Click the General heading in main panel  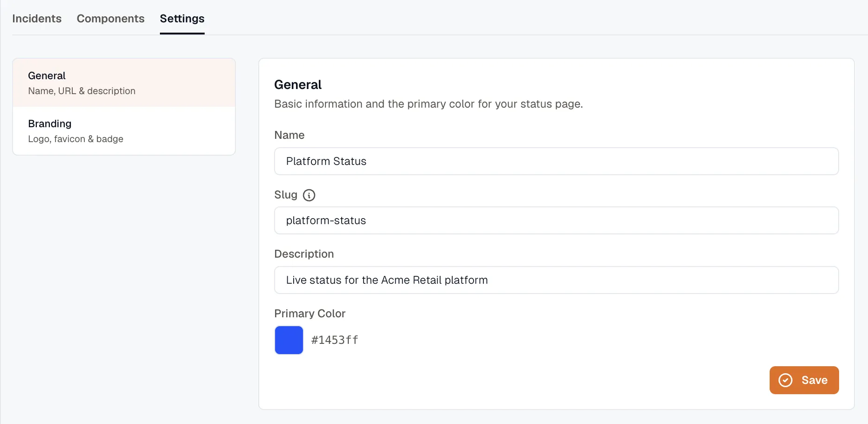298,85
